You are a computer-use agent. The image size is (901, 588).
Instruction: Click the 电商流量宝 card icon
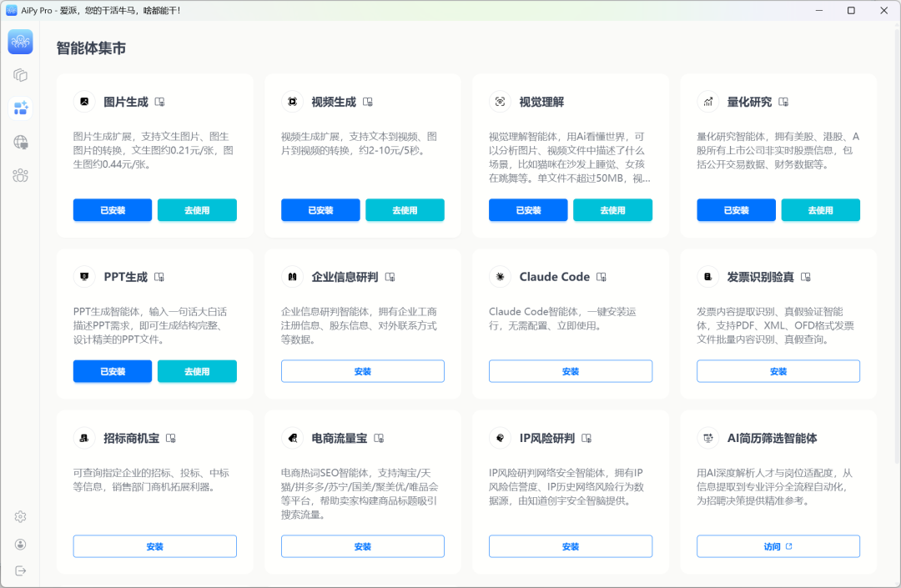tap(293, 438)
